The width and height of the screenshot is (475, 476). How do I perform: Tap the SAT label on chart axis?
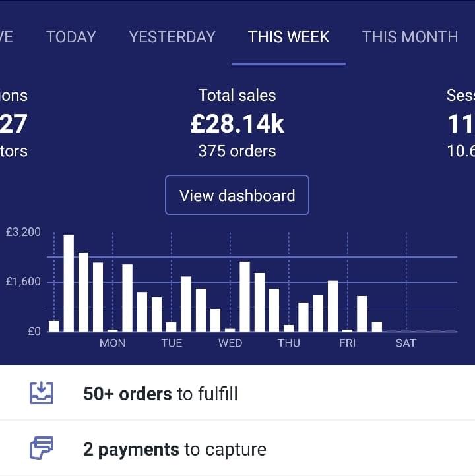[x=406, y=343]
